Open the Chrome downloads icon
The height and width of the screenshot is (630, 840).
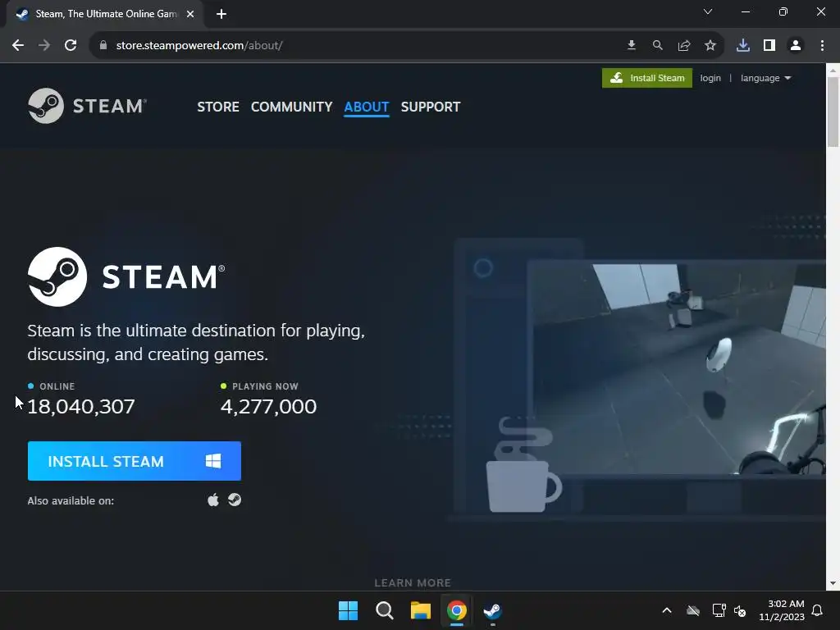point(743,46)
